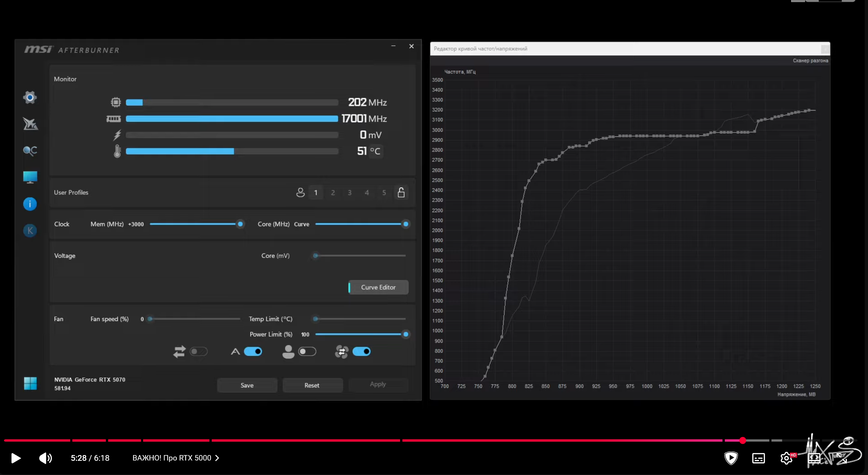Open the hardware monitor screen icon
The image size is (868, 475).
pos(30,177)
